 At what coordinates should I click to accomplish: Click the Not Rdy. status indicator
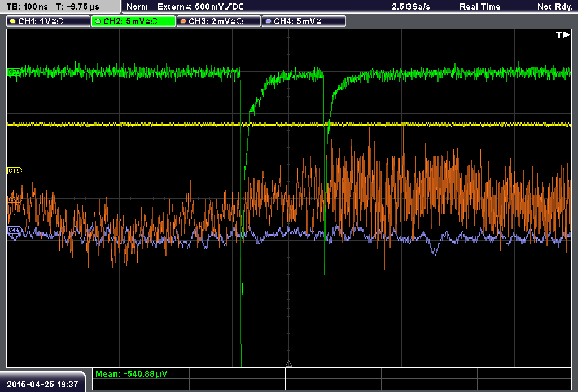(554, 7)
